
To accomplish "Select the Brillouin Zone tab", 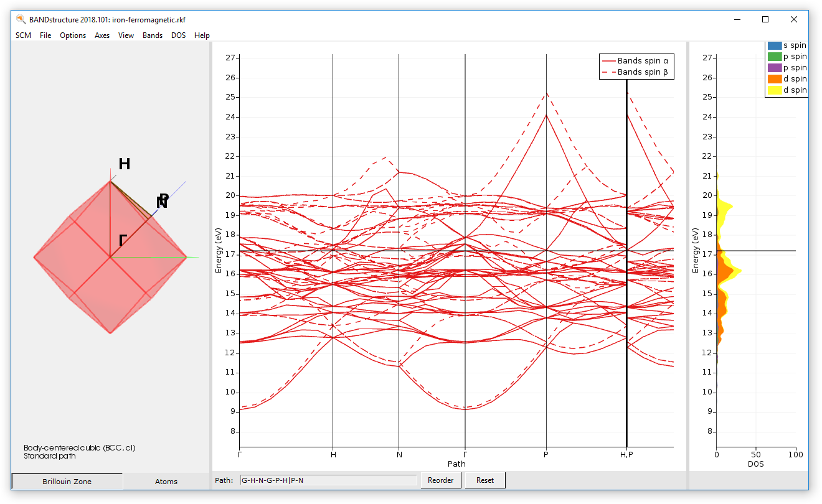I will [x=67, y=481].
